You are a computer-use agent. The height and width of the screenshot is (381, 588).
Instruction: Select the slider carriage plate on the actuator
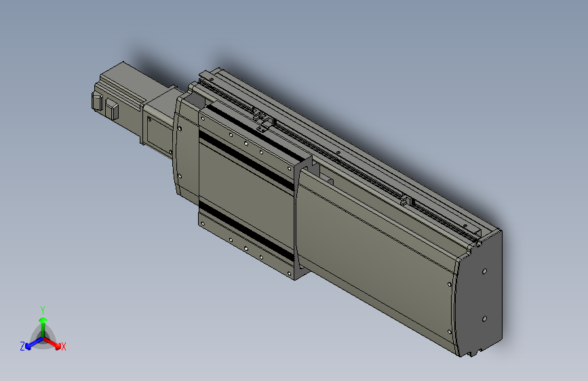tap(247, 191)
